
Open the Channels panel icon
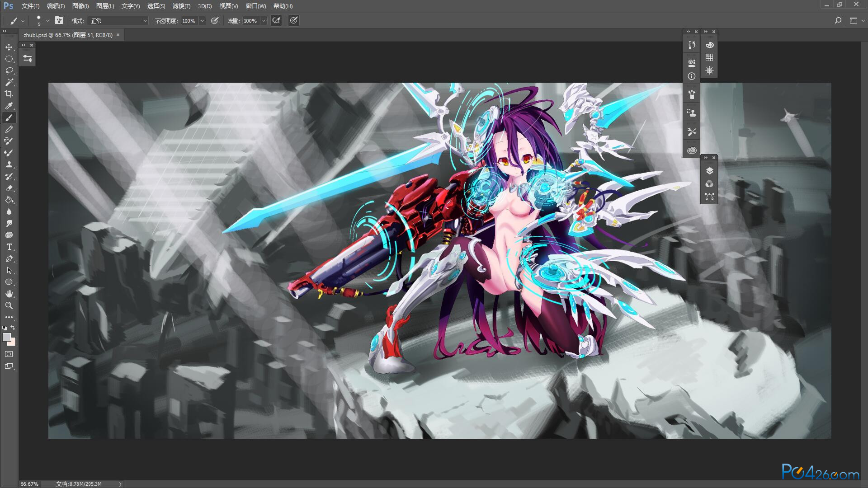(709, 183)
